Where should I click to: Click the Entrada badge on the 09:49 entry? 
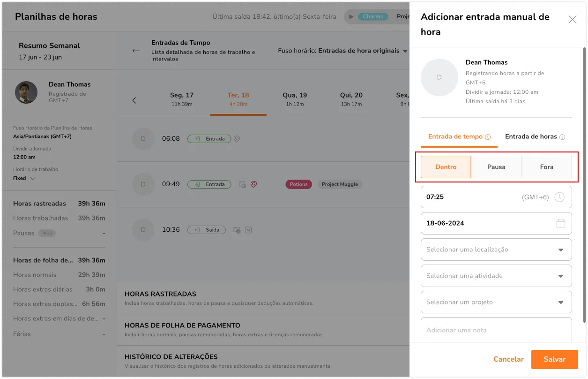point(209,184)
